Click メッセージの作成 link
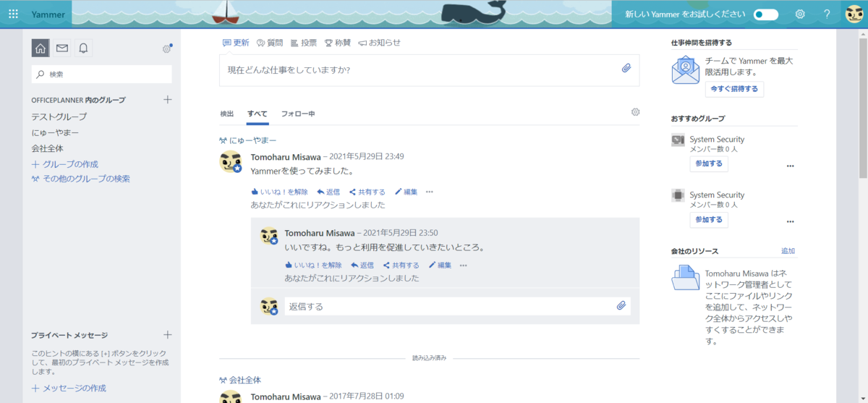Image resolution: width=868 pixels, height=403 pixels. tap(69, 388)
